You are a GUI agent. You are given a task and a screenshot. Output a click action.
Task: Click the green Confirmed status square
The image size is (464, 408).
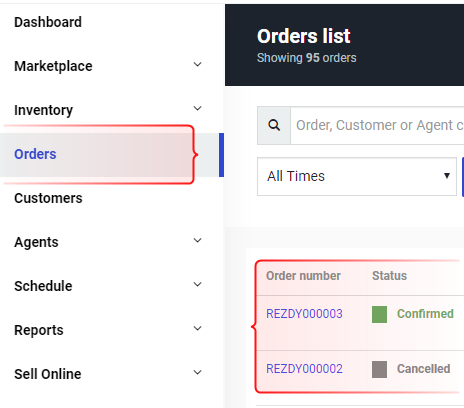[379, 314]
